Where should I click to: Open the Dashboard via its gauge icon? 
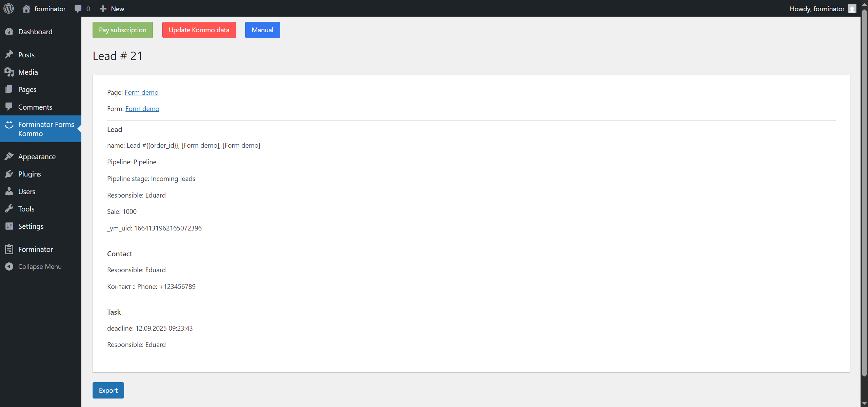9,31
